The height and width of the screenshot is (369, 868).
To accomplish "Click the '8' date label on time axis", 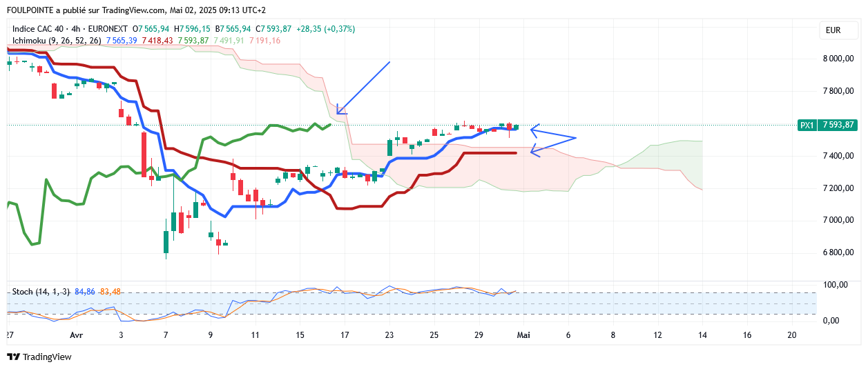I will pyautogui.click(x=613, y=335).
